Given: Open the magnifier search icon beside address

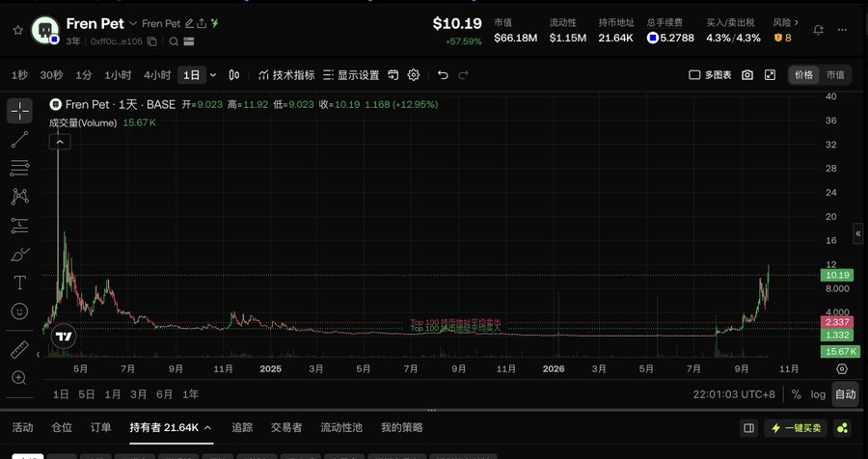Looking at the screenshot, I should click(174, 41).
